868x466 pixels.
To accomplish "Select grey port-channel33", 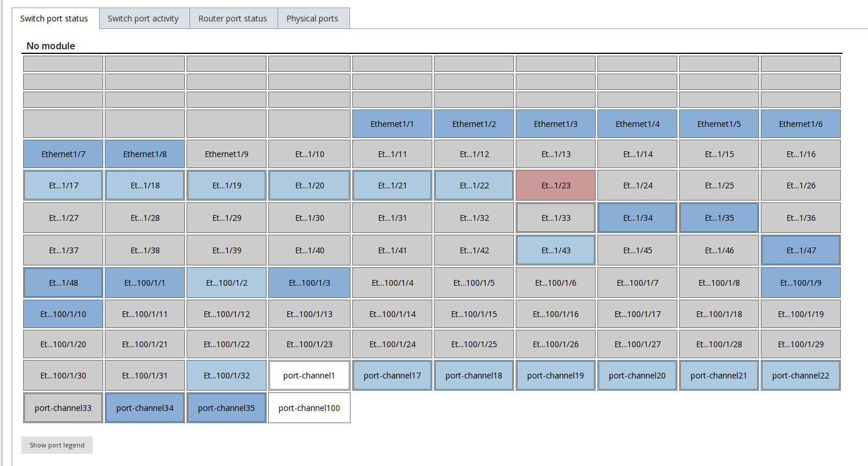I will (63, 408).
